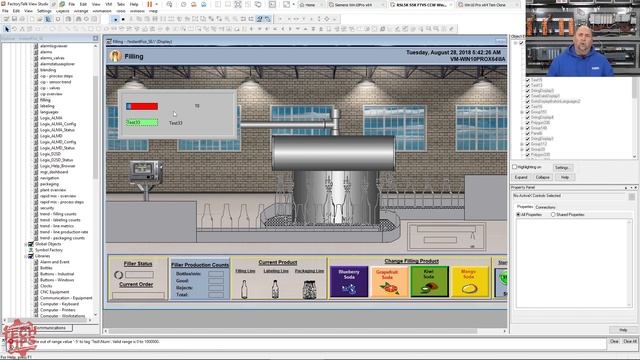
Task: Click the floppy disk Save icon
Action: point(14,19)
